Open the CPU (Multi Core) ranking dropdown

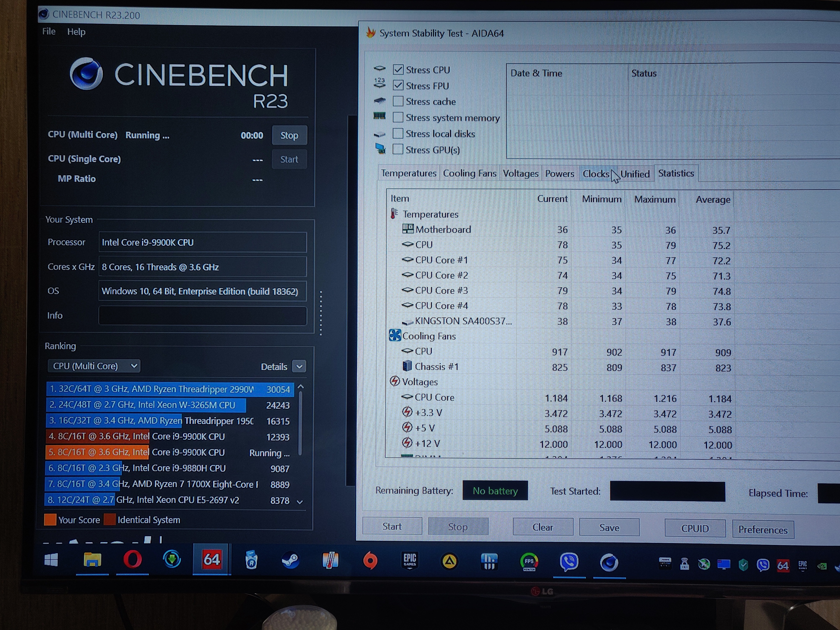point(94,366)
